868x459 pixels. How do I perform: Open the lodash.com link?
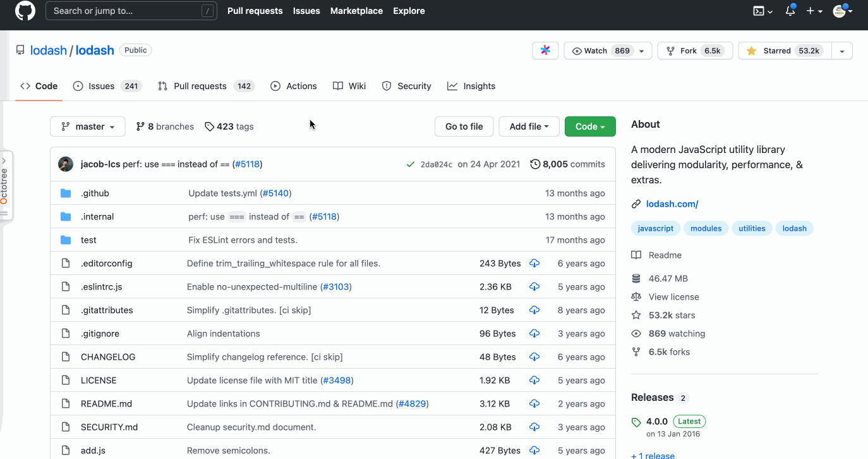[672, 204]
